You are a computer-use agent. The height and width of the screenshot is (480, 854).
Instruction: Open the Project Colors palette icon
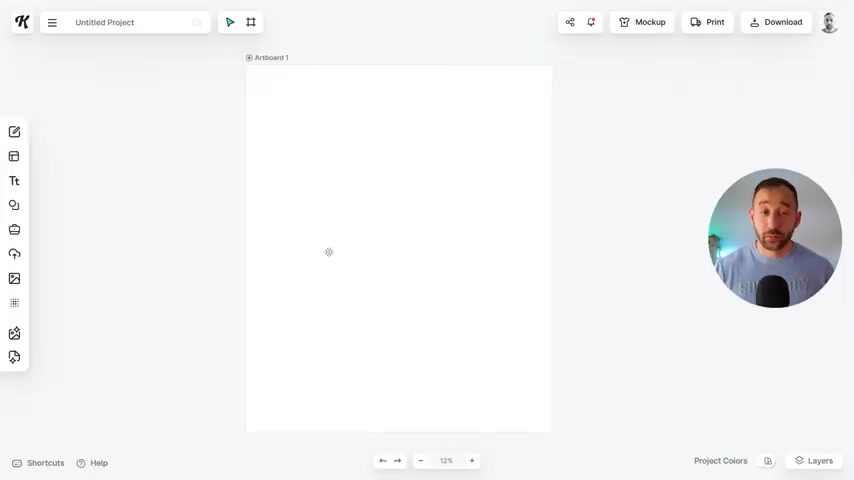(x=768, y=461)
